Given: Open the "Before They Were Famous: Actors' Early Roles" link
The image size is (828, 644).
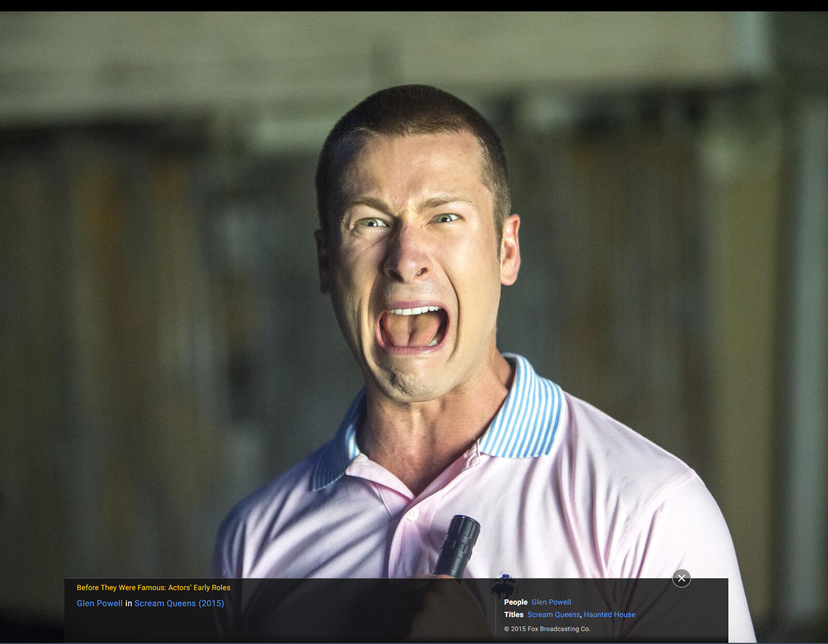Looking at the screenshot, I should coord(154,587).
